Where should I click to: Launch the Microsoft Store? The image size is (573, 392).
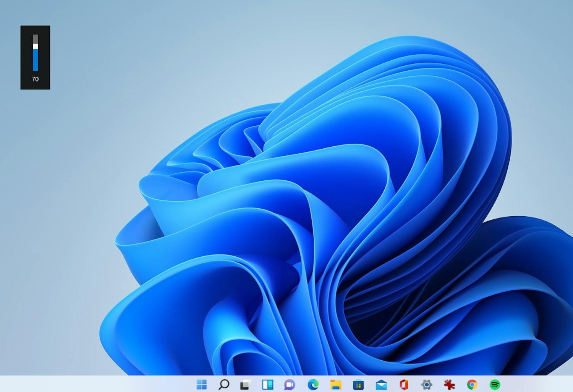tap(358, 385)
